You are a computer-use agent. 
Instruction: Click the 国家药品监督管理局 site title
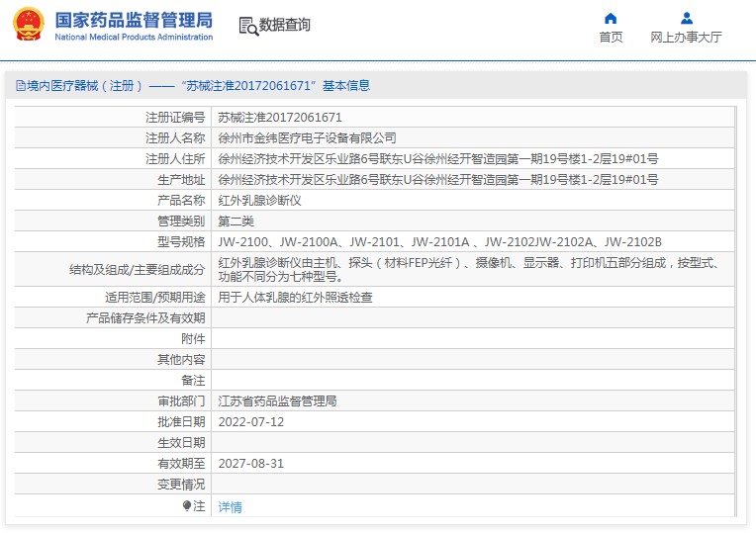pos(134,20)
